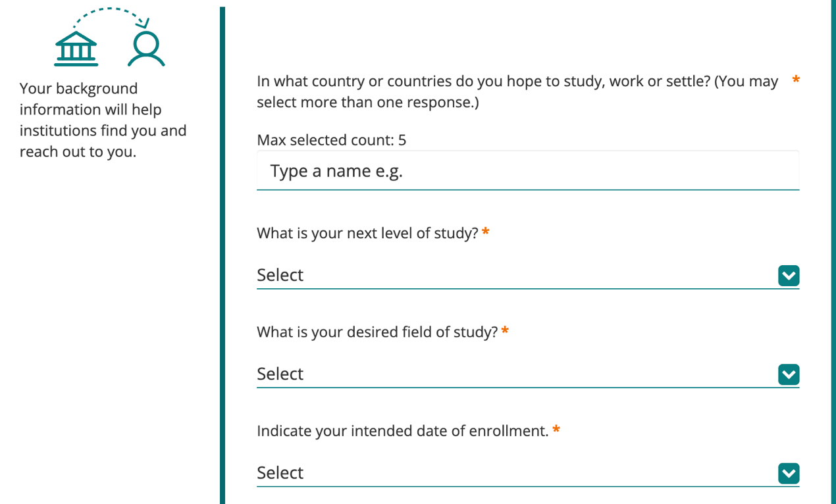Click the asterisk after desired field of study
The height and width of the screenshot is (504, 836).
(505, 330)
